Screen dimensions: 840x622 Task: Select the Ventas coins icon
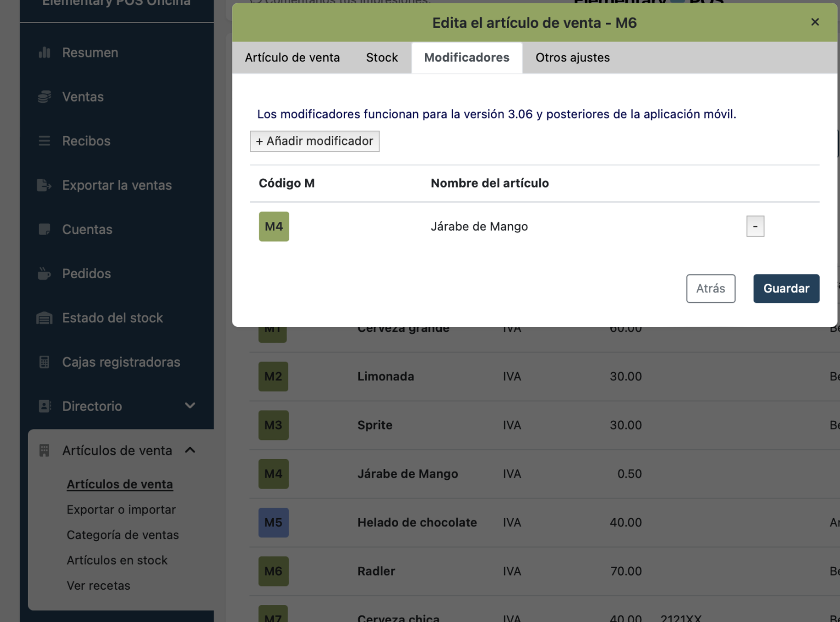click(44, 96)
